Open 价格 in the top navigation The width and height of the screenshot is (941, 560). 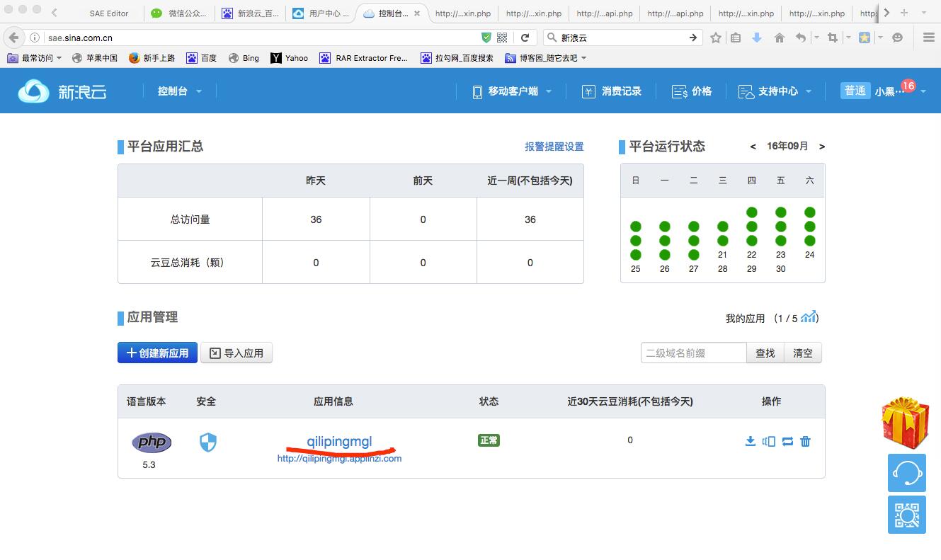click(x=691, y=91)
